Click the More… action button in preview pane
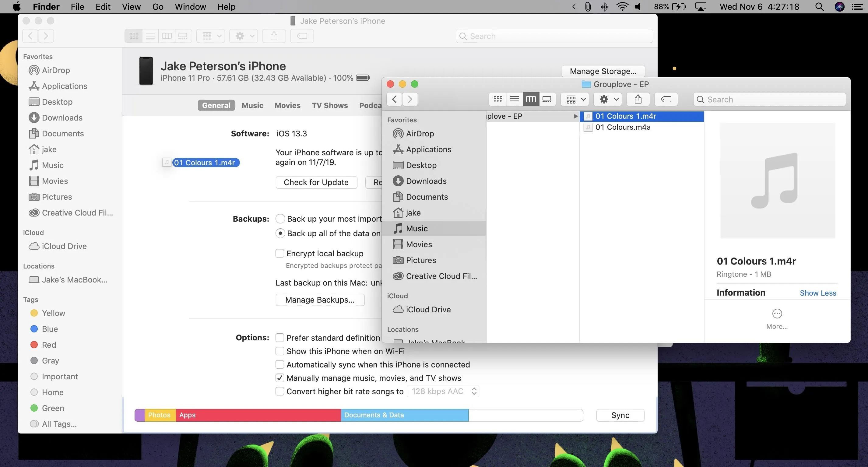The image size is (868, 467). (777, 319)
